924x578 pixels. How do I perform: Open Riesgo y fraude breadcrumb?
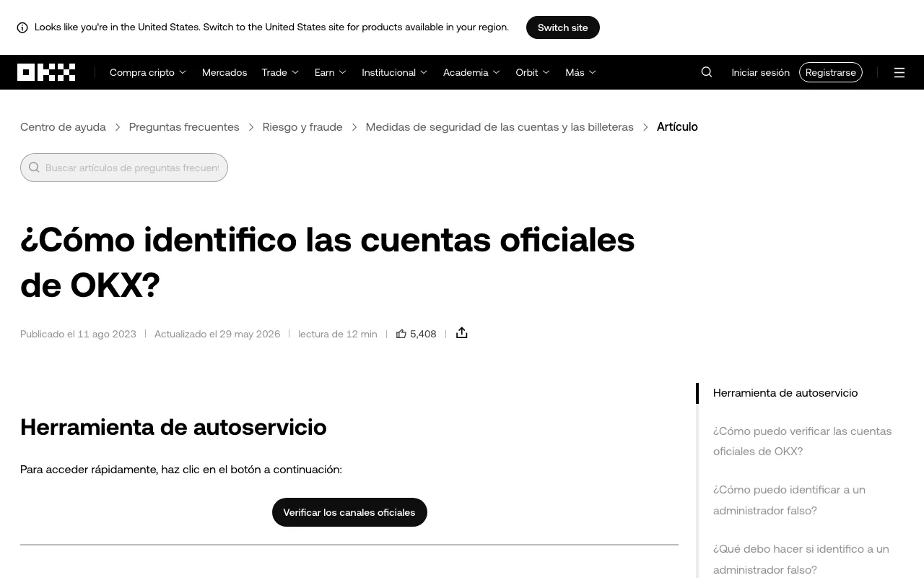pos(302,126)
